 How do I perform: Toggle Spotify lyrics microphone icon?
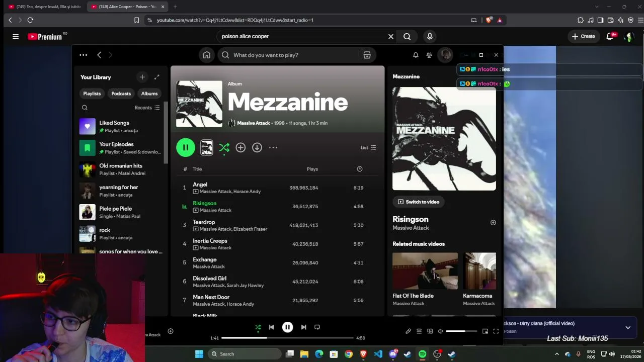(x=409, y=331)
